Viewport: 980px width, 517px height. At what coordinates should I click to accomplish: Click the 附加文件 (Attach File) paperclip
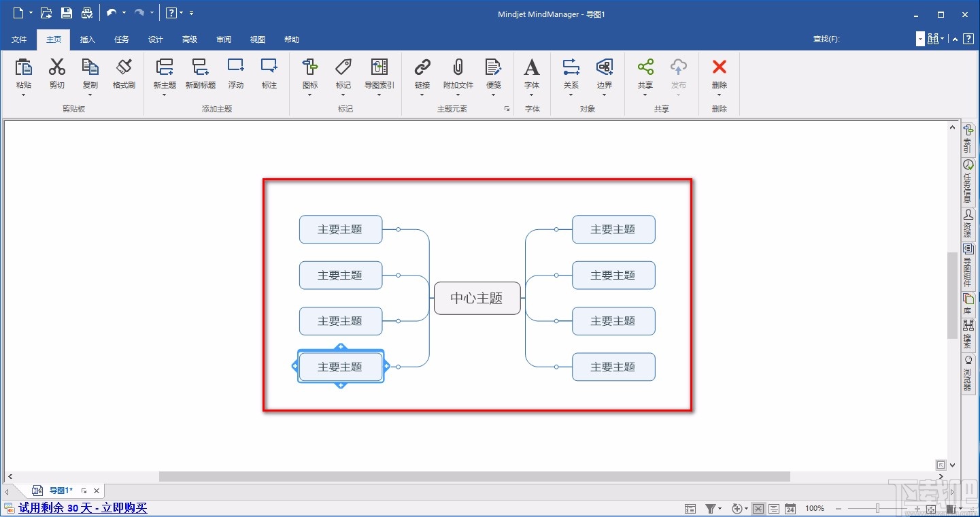[x=458, y=67]
